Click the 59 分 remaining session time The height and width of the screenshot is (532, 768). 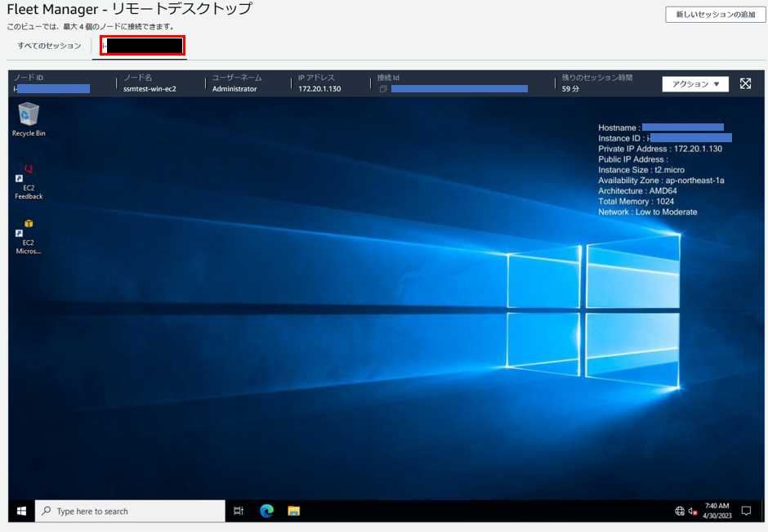570,88
